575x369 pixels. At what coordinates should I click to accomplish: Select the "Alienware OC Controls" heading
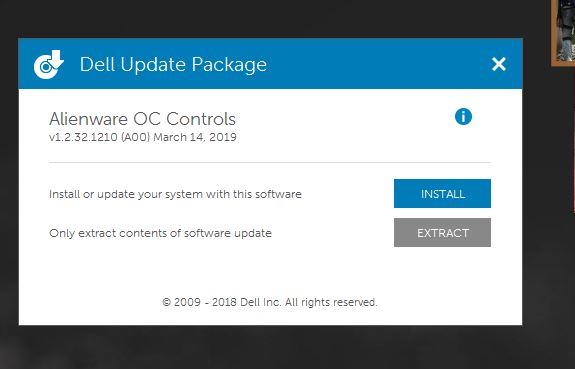pos(142,119)
